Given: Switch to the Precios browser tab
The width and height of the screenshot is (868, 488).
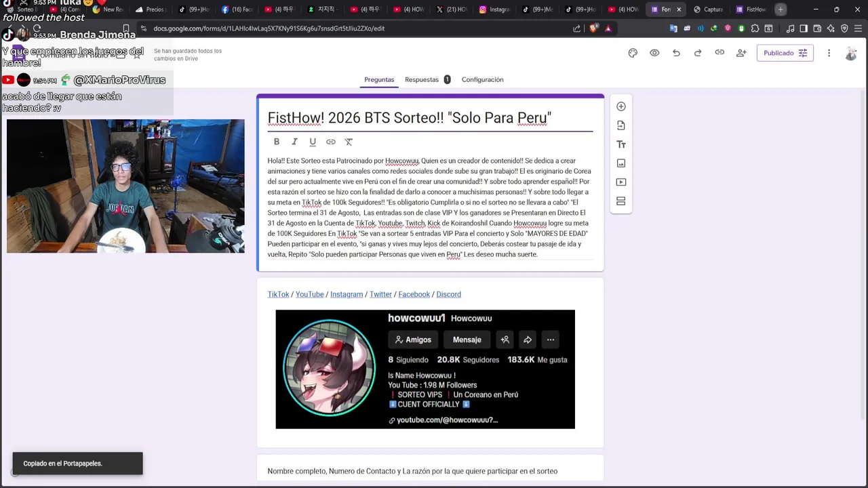Looking at the screenshot, I should click(151, 9).
